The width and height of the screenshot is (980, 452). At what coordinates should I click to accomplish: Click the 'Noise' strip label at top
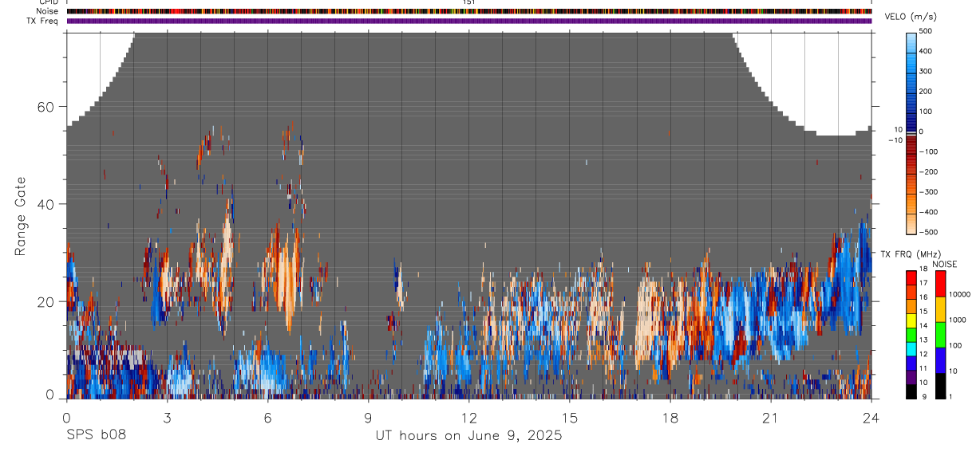point(47,12)
